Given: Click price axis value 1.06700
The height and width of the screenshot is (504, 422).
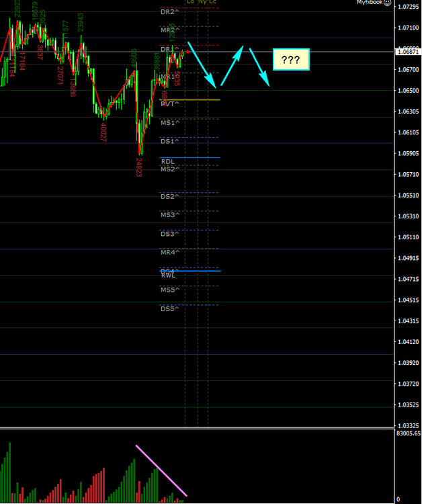Looking at the screenshot, I should 409,70.
